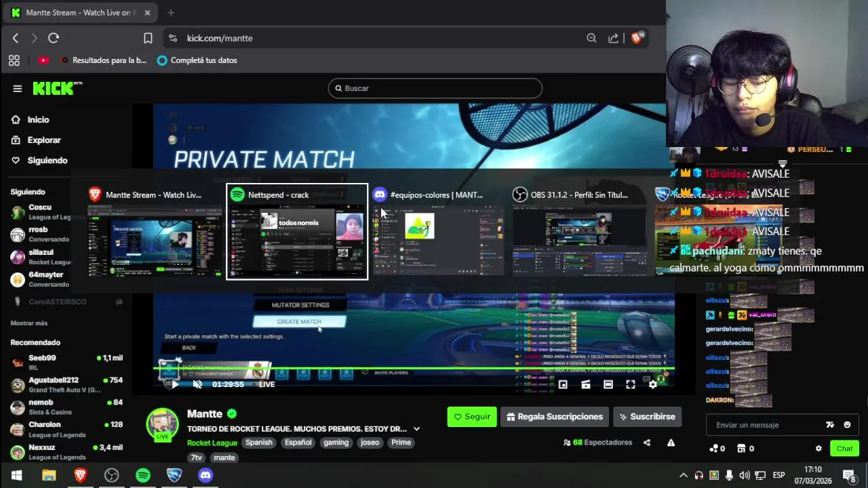868x488 pixels.
Task: Select the gaming tag
Action: [x=336, y=443]
